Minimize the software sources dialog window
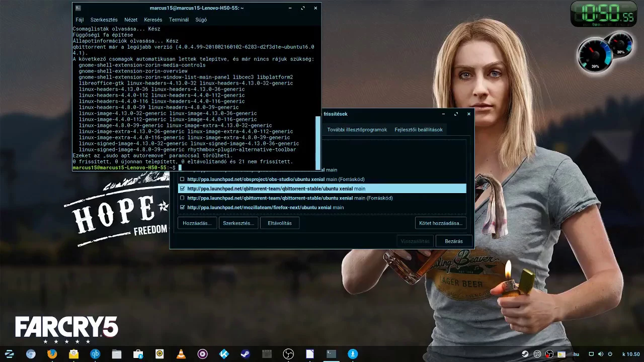 point(443,114)
